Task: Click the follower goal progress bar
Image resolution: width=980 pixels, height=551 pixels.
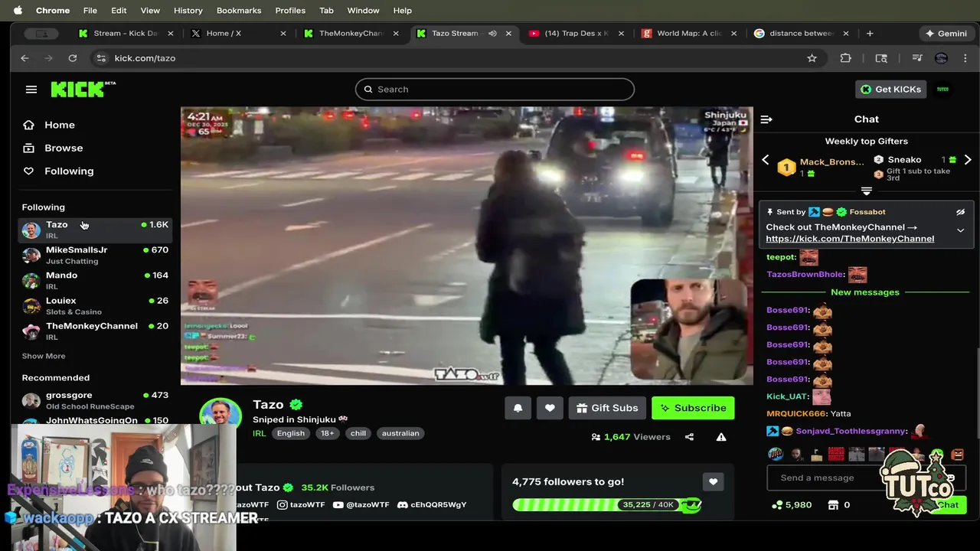Action: 607,504
